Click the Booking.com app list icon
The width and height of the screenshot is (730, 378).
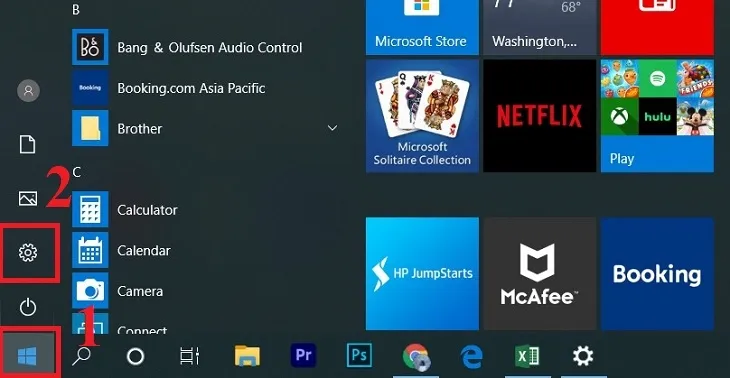coord(90,88)
